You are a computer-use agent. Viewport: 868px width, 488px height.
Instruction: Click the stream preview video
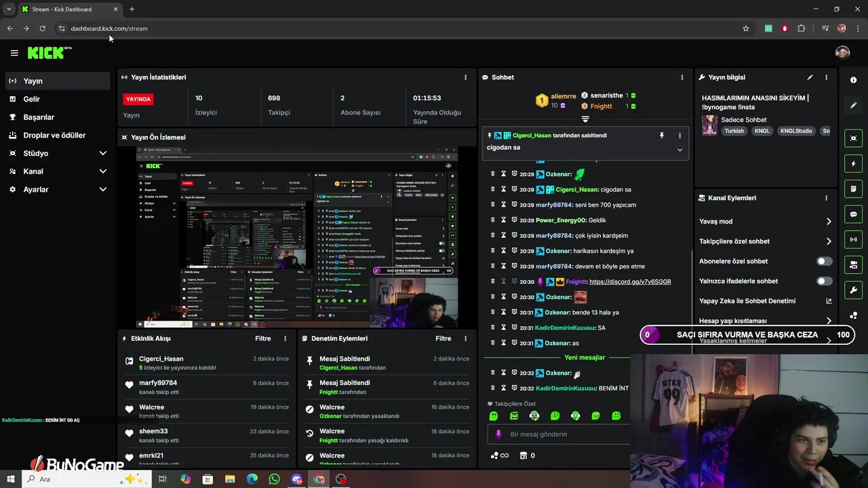coord(297,237)
